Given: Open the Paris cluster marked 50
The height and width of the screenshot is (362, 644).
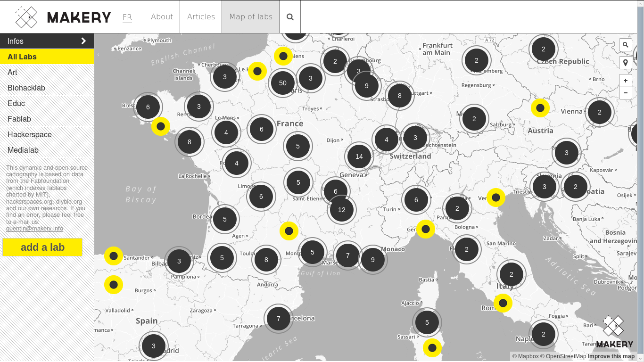Looking at the screenshot, I should click(283, 83).
